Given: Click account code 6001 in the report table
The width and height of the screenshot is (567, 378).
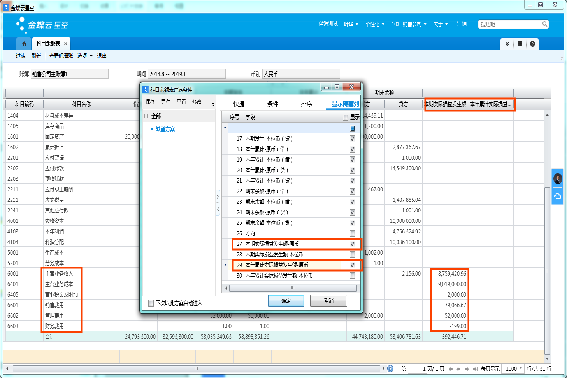Looking at the screenshot, I should (x=13, y=274).
